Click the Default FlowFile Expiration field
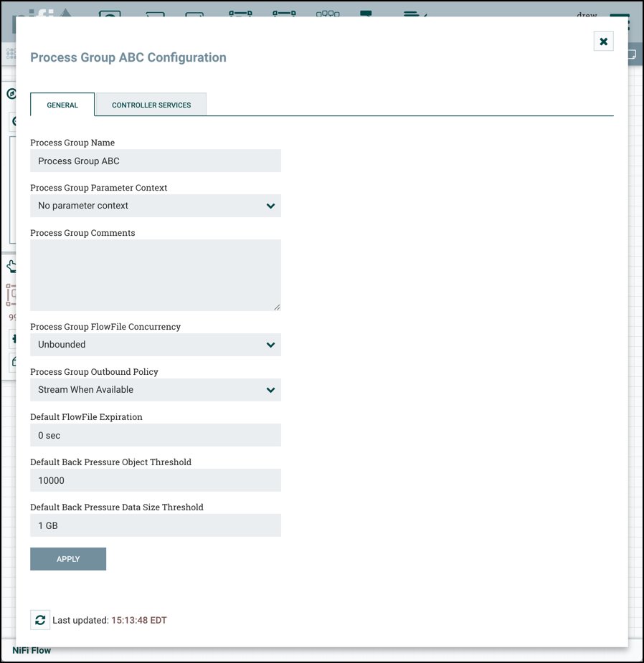 coord(156,435)
